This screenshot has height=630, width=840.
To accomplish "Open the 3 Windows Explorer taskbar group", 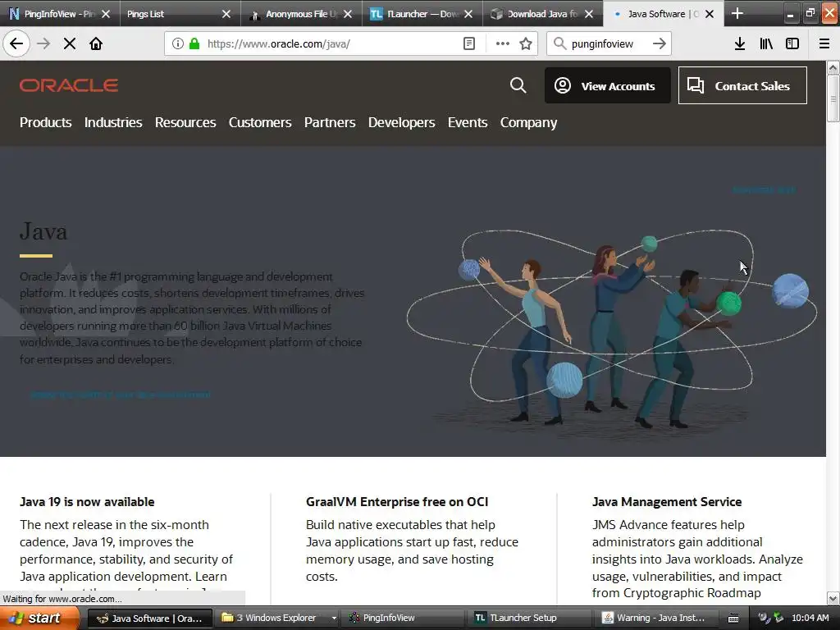I will [x=276, y=619].
